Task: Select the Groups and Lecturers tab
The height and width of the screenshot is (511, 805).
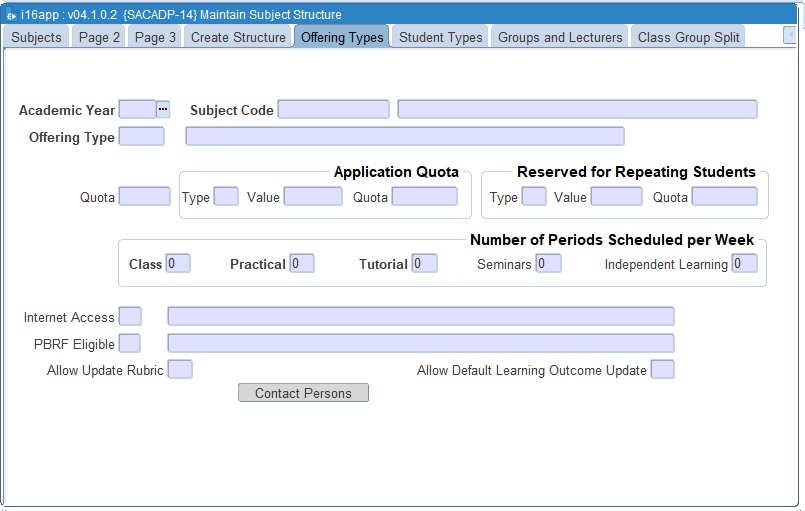Action: [560, 37]
